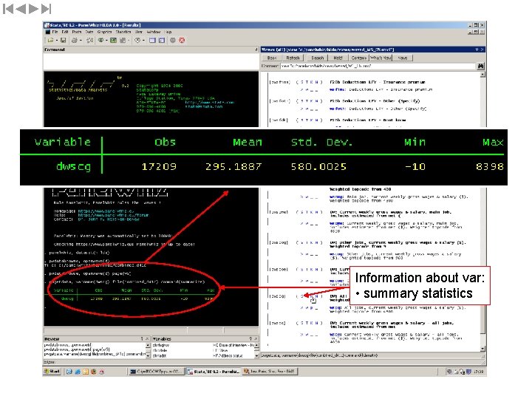Expand the Open file dropdown arrow

(56, 41)
